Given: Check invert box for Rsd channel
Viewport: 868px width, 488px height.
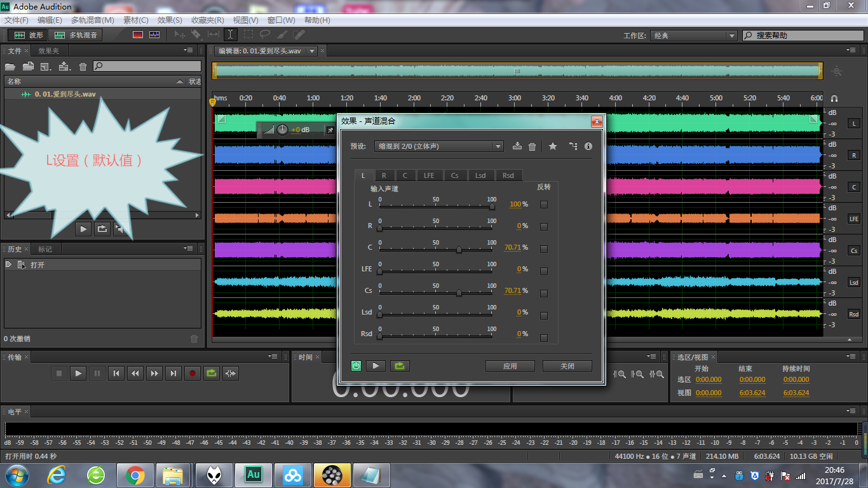Looking at the screenshot, I should (543, 337).
